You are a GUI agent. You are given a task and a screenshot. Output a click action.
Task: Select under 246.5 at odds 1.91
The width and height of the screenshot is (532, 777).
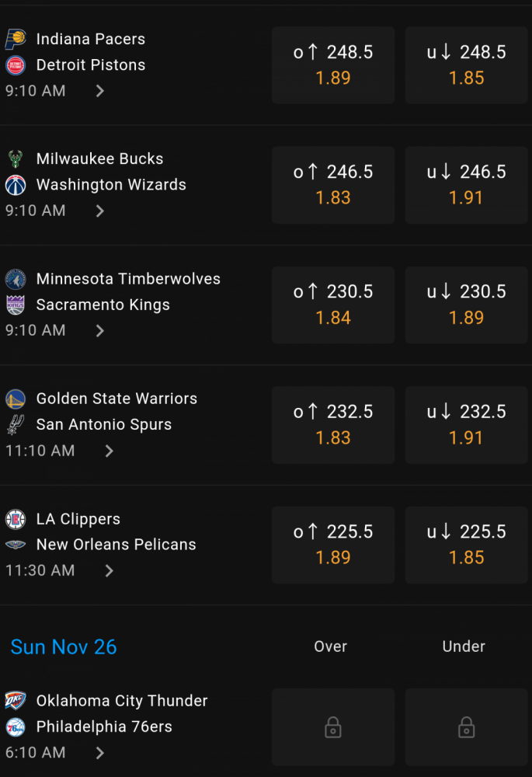466,185
